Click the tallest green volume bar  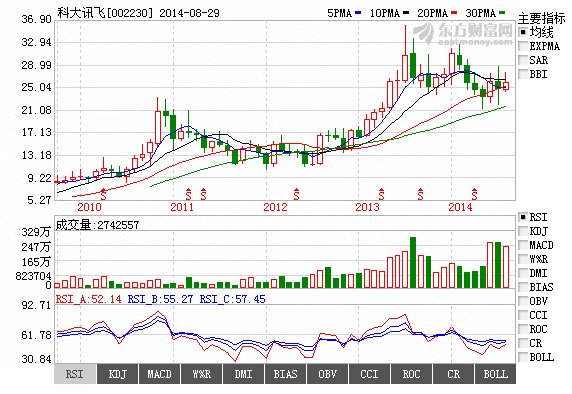tap(413, 263)
